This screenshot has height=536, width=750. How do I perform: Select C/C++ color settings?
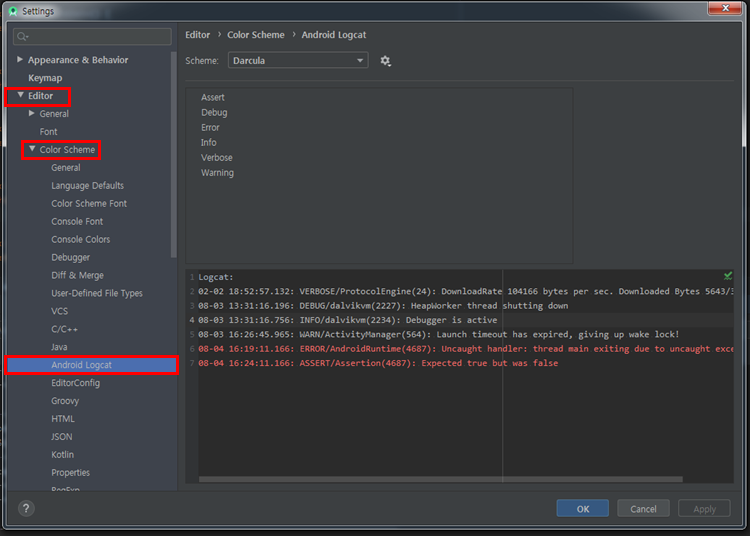65,329
